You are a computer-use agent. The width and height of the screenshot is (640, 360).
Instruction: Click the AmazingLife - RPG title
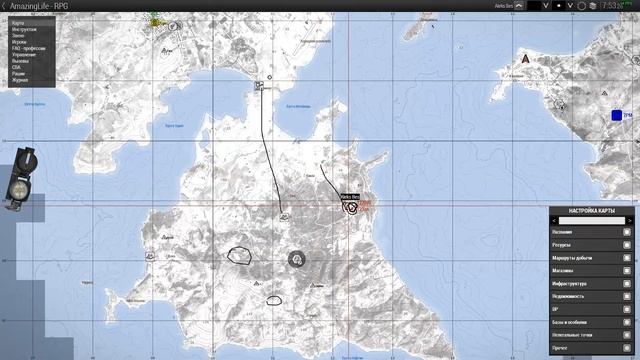[39, 6]
